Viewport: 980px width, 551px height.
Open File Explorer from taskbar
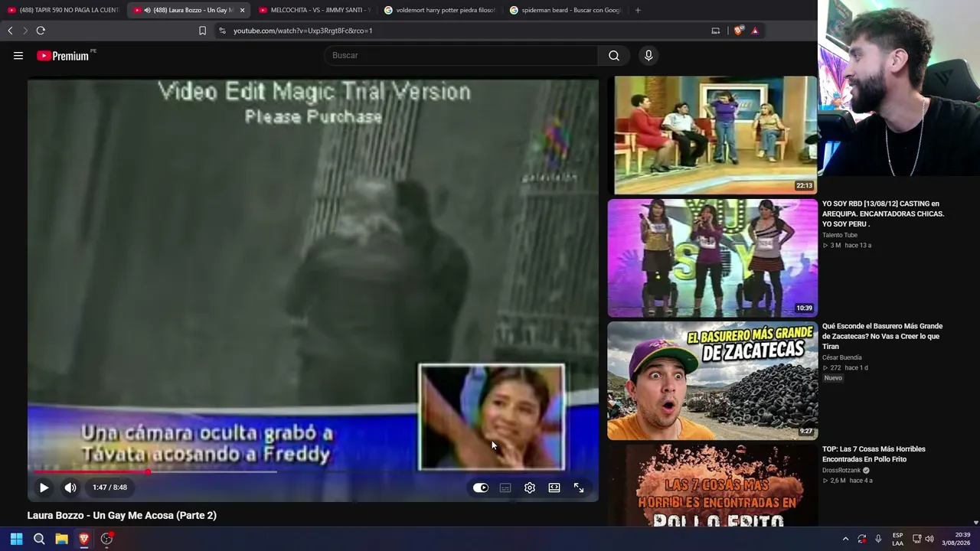click(61, 539)
